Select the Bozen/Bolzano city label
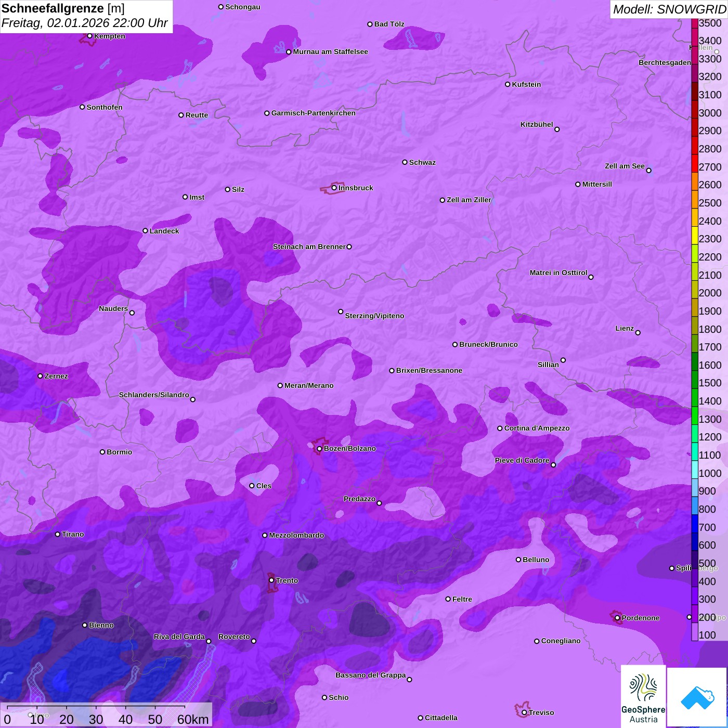The height and width of the screenshot is (728, 728). [x=349, y=448]
